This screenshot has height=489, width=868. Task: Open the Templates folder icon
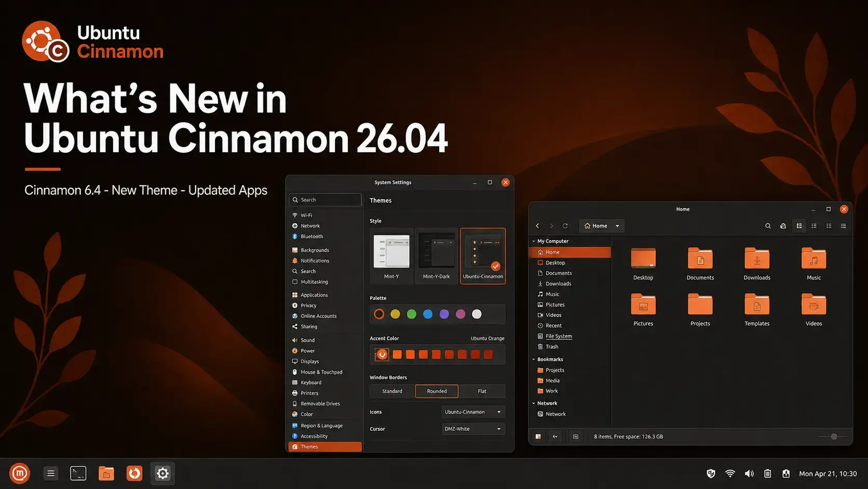(x=757, y=310)
